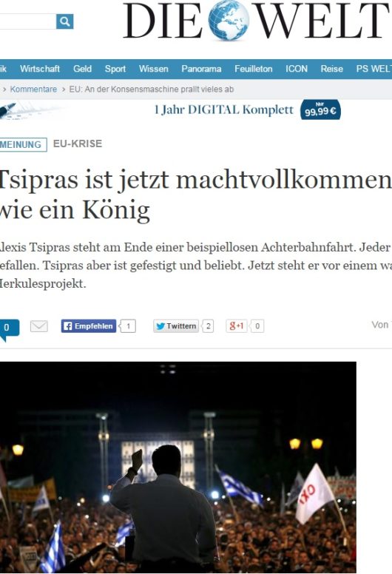Click the Twitter share count bubble
Screen dimensions: 392x574
(208, 325)
